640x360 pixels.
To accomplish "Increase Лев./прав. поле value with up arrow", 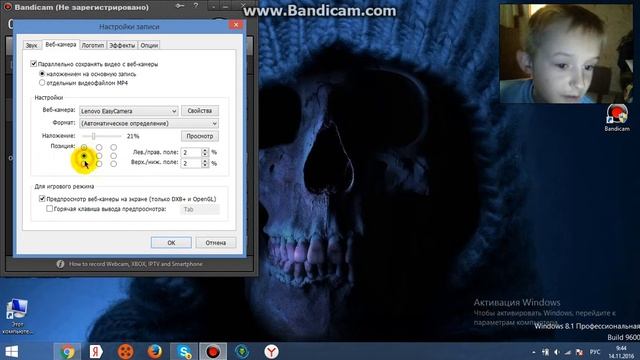I will pyautogui.click(x=205, y=150).
